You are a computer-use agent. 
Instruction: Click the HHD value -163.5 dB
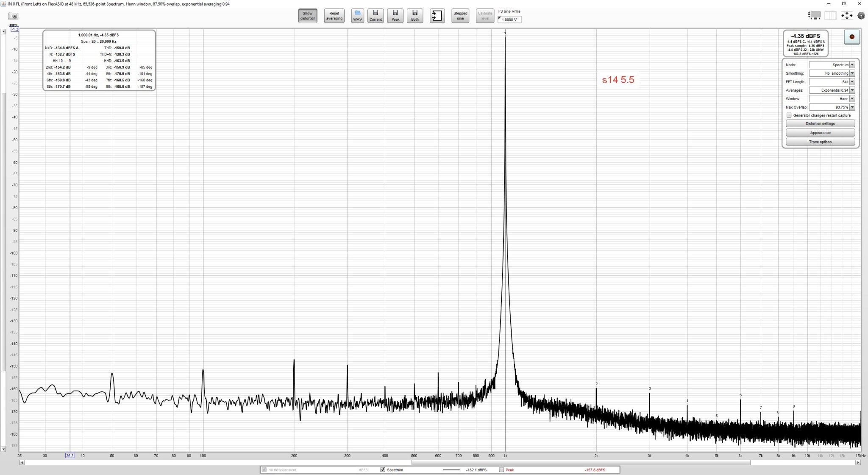(122, 61)
